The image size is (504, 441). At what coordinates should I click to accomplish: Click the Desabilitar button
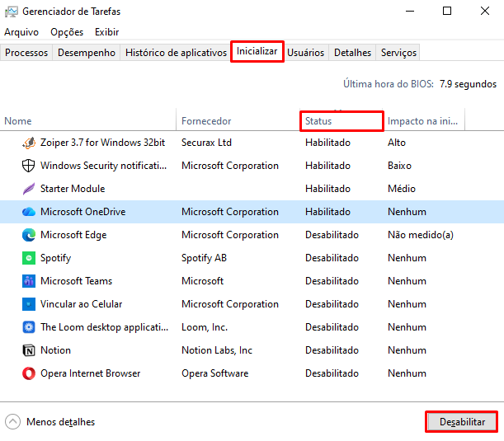(462, 421)
